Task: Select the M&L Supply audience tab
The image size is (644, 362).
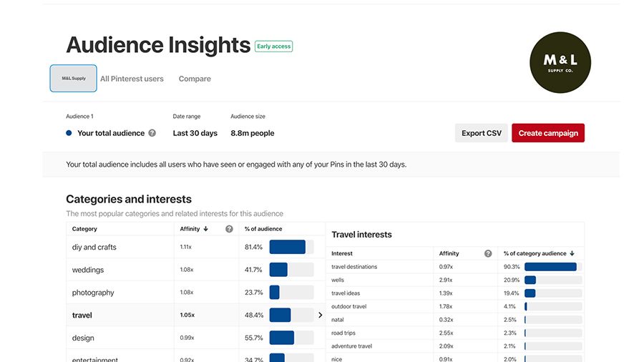Action: [74, 79]
